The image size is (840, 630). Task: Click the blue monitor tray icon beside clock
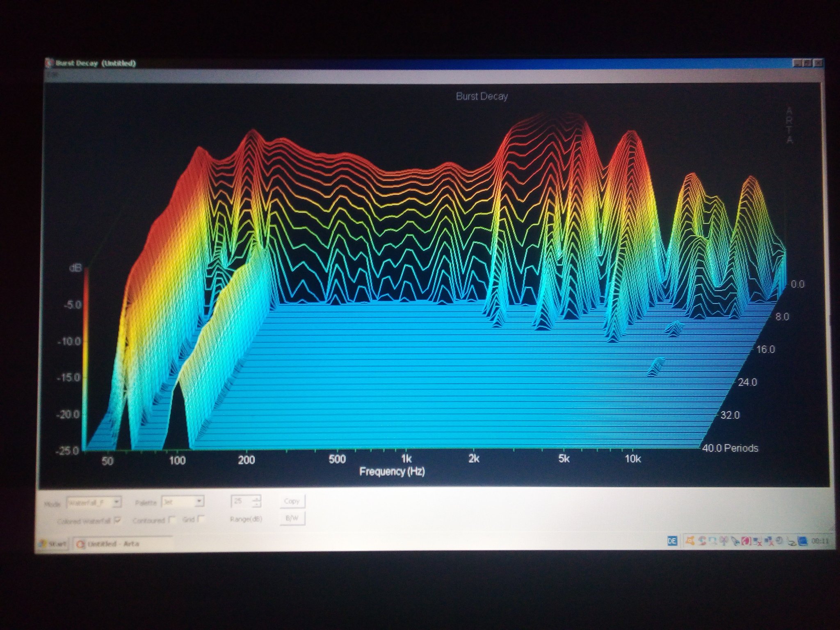pos(803,542)
